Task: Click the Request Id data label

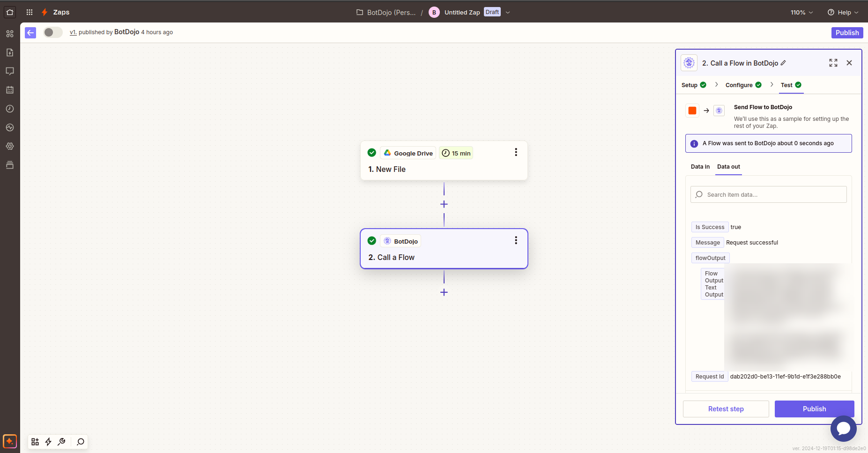Action: 710,377
